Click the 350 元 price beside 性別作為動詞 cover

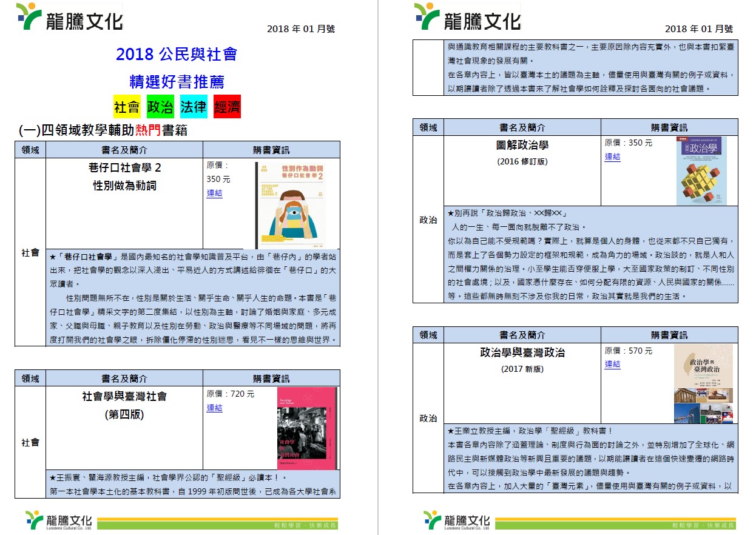(218, 180)
